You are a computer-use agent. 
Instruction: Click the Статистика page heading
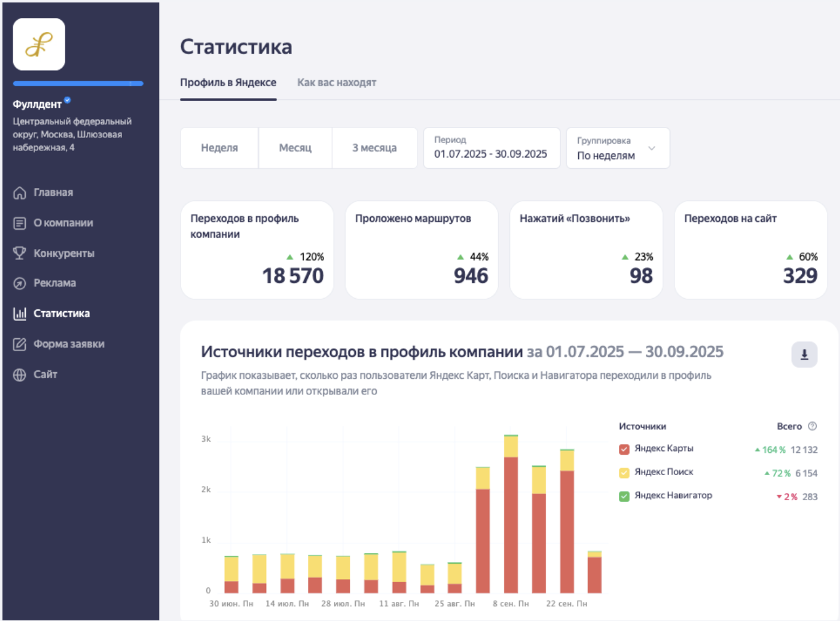pyautogui.click(x=236, y=47)
